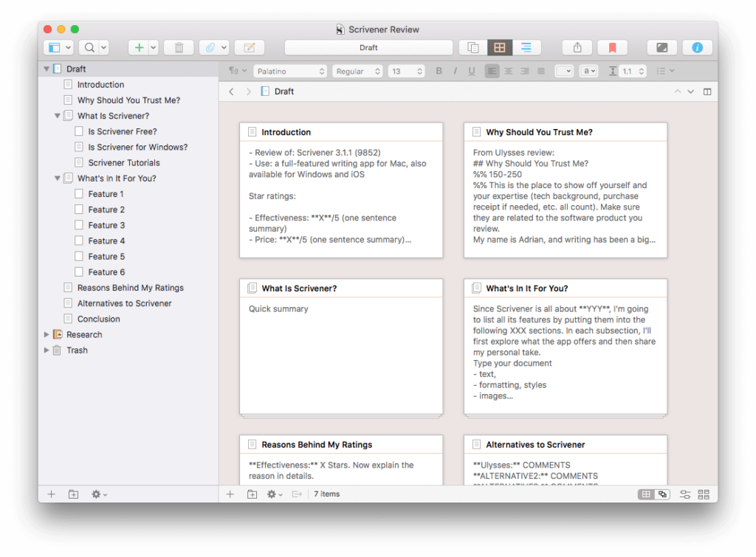This screenshot has height=557, width=756.
Task: Enter composition mode
Action: click(662, 48)
